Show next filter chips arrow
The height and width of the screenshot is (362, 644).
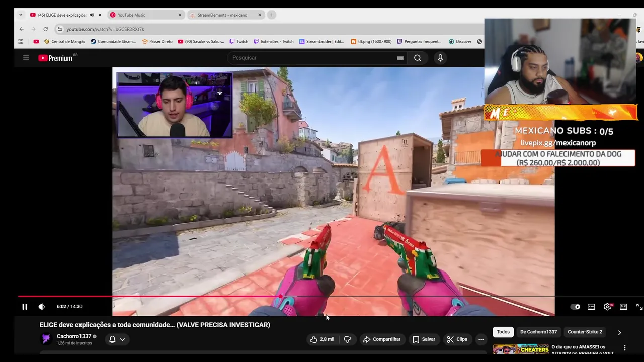(619, 332)
